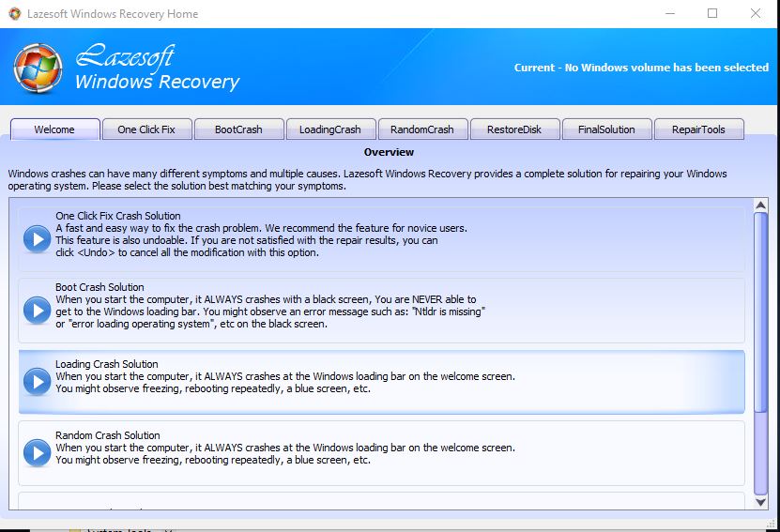This screenshot has height=532, width=780.
Task: Click the play icon beside Boot Crash Solution
Action: point(38,311)
